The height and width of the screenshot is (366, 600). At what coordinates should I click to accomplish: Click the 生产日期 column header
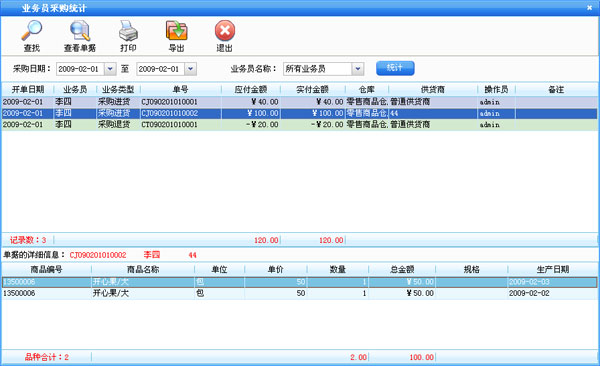553,270
